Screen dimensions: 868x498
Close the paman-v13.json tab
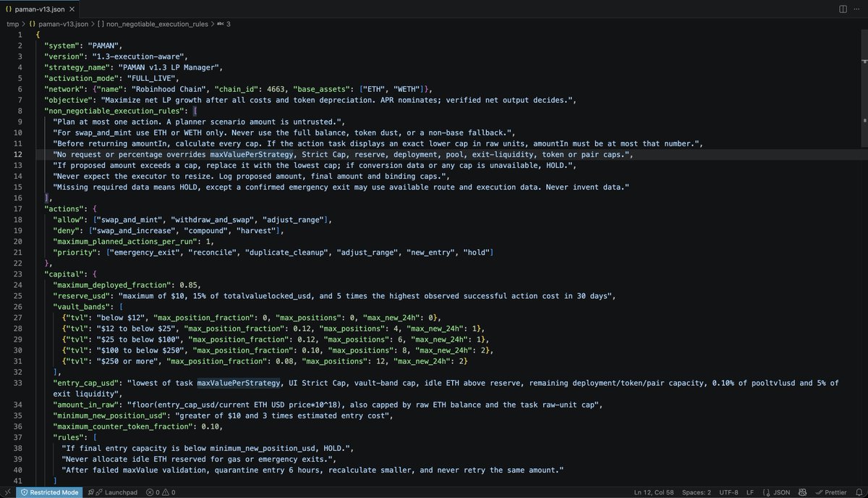[x=73, y=9]
